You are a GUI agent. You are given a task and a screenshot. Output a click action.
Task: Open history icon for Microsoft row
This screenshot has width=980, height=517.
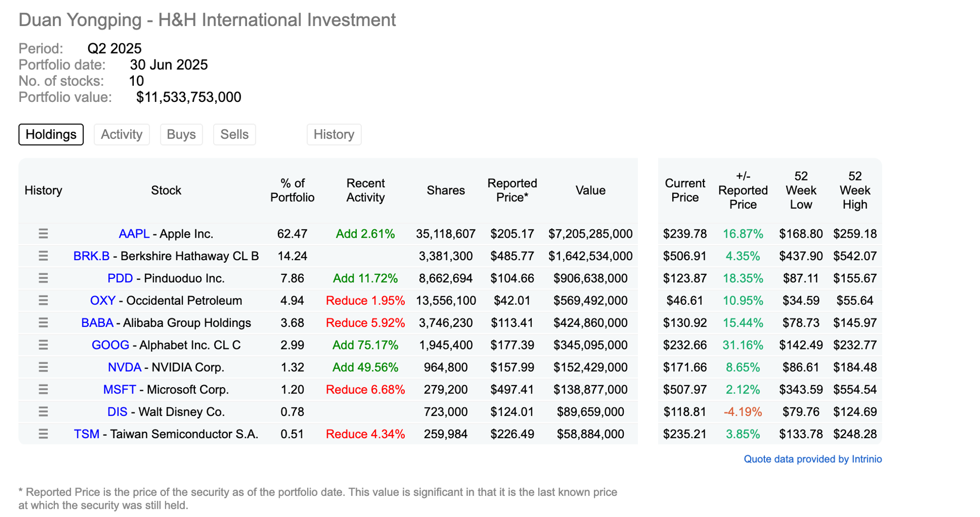coord(43,390)
